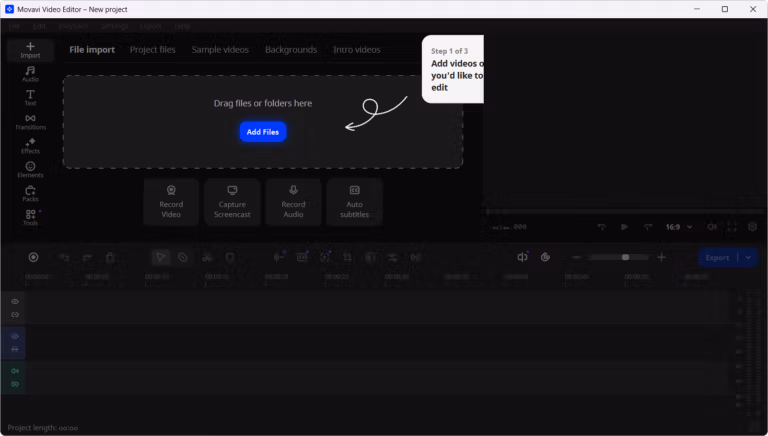Toggle link icon of green audio track
768x436 pixels.
tap(15, 384)
